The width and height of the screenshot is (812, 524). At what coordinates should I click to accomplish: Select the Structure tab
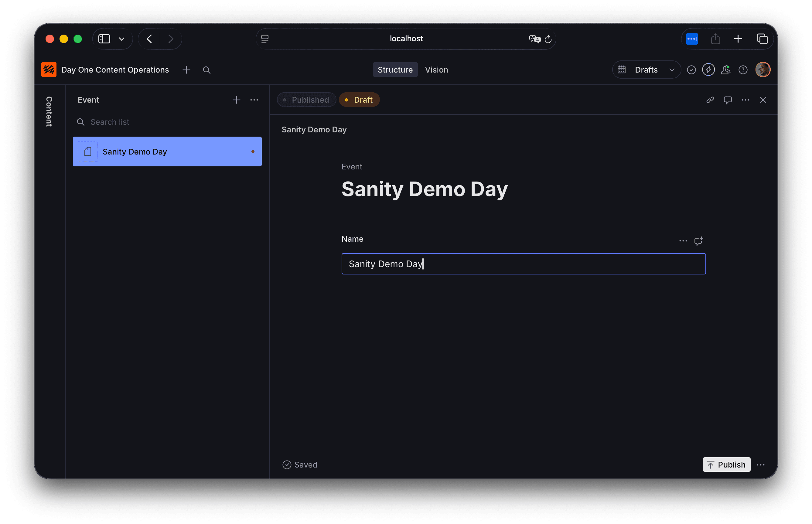395,70
